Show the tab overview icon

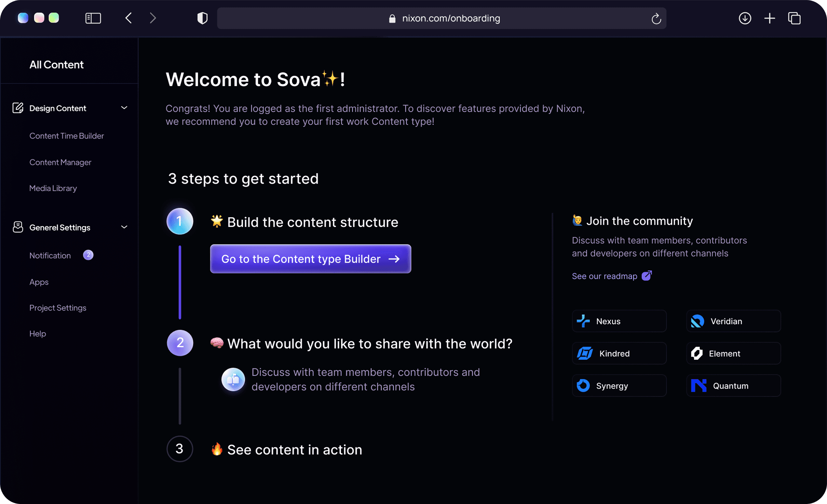(794, 18)
